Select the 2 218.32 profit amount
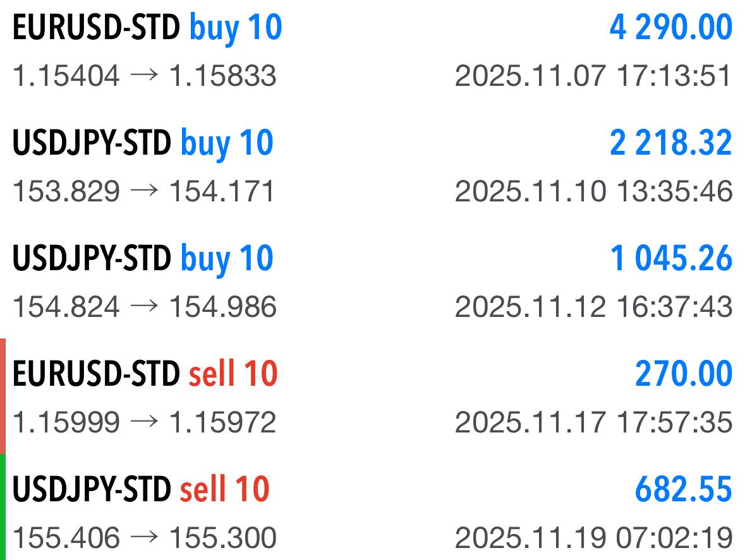Image resolution: width=745 pixels, height=560 pixels. pyautogui.click(x=671, y=143)
